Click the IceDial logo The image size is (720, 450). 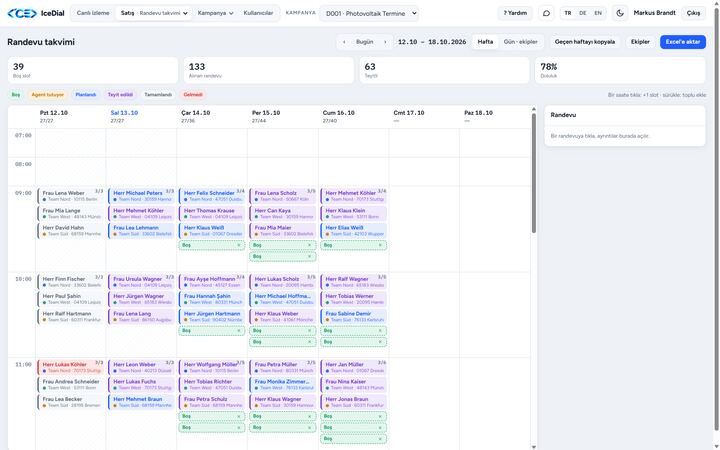coord(36,13)
